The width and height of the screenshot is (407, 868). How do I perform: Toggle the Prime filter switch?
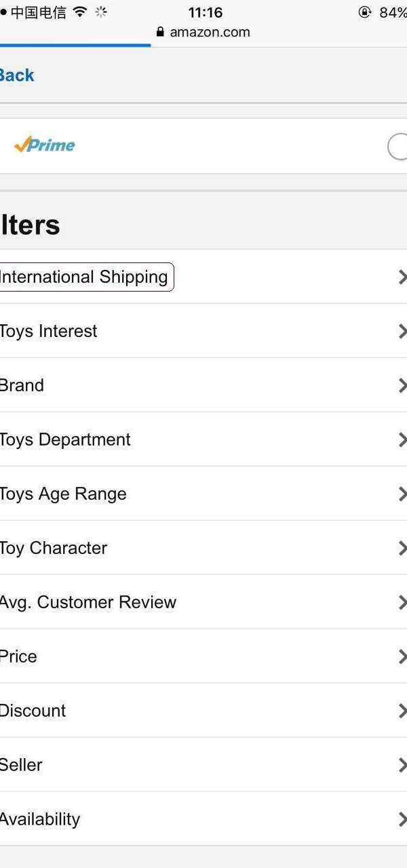[398, 146]
